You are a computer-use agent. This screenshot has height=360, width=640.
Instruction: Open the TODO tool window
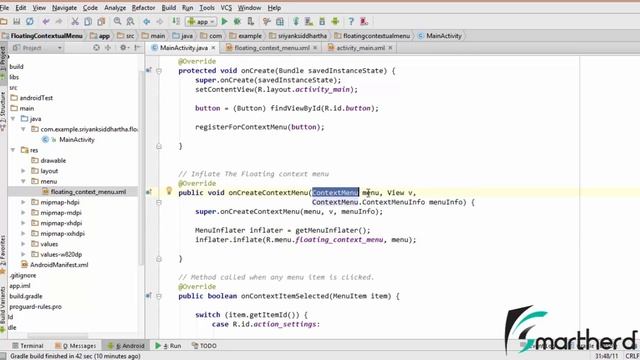(204, 345)
